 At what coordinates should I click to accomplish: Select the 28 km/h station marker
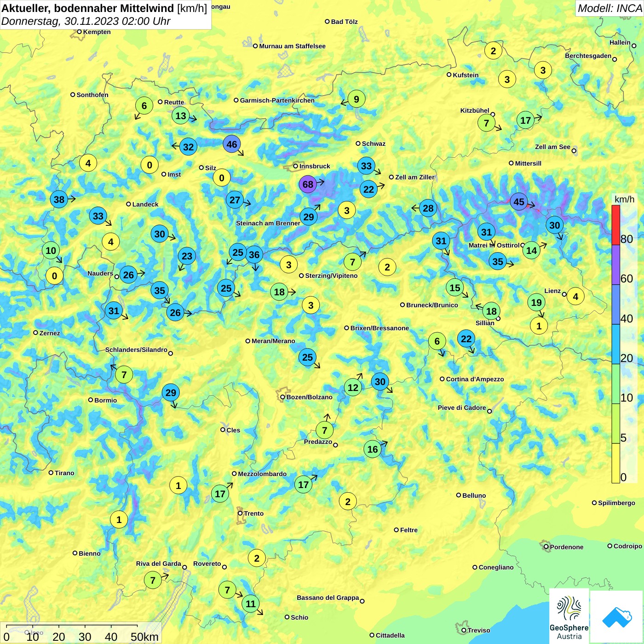coord(428,208)
